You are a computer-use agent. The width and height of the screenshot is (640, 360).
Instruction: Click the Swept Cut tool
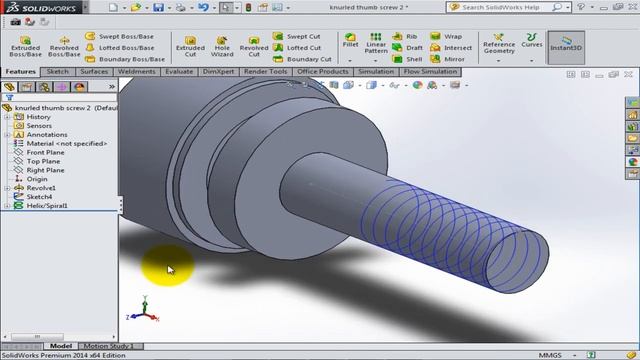(297, 36)
